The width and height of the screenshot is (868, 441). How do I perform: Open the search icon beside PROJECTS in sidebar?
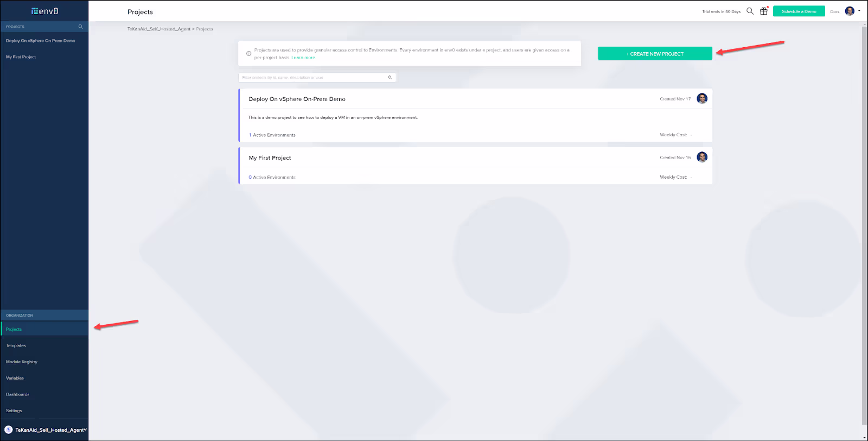81,27
